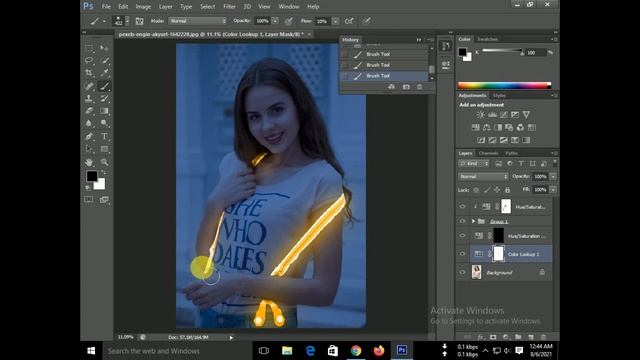Add a Vibrance adjustment
This screenshot has width=640, height=360.
pos(527,115)
